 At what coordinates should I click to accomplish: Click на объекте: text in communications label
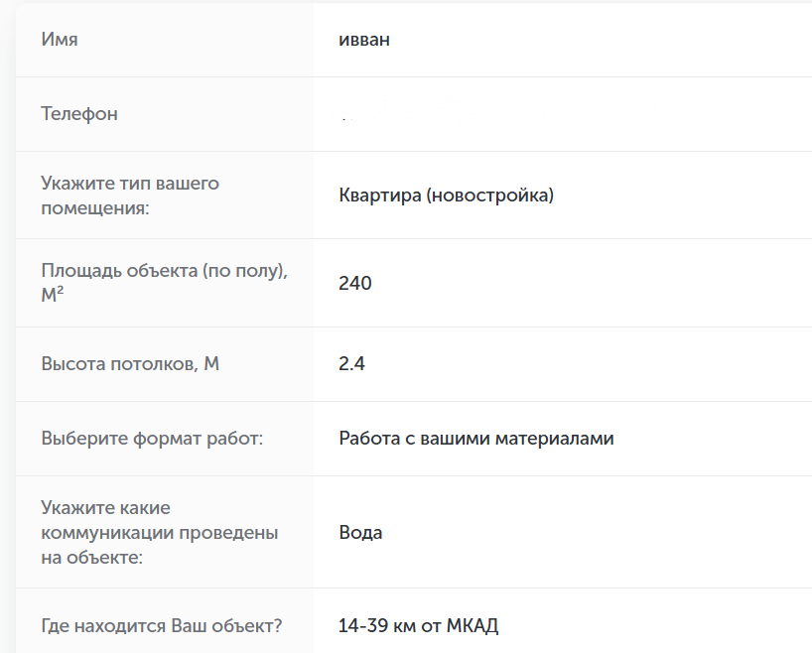(x=91, y=558)
